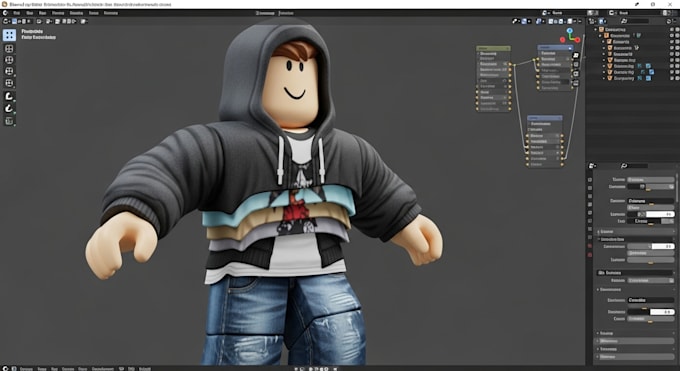Select the third tool icon in the left toolbar
Screen dimensions: 680x371
click(x=9, y=60)
